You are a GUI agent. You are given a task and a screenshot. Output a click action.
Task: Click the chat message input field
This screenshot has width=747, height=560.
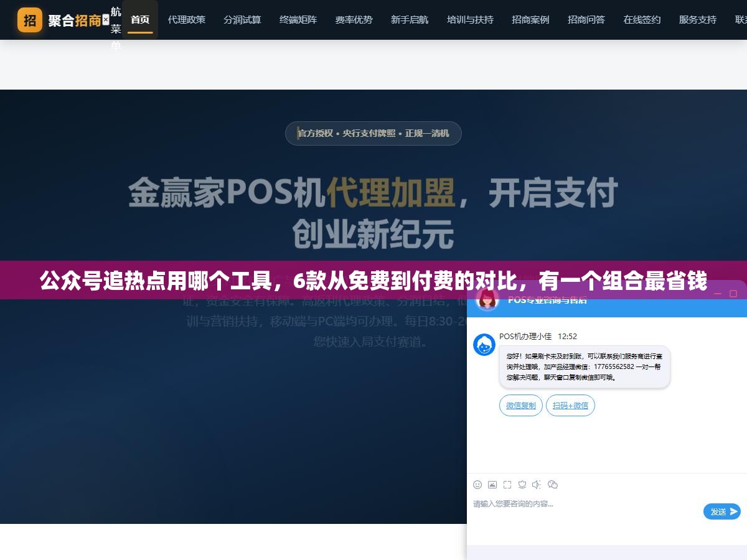tap(585, 511)
